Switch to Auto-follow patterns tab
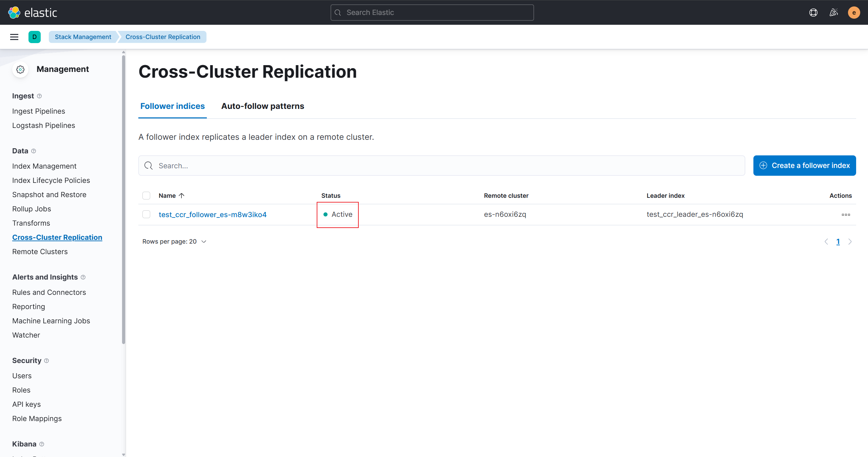This screenshot has width=868, height=457. point(262,106)
